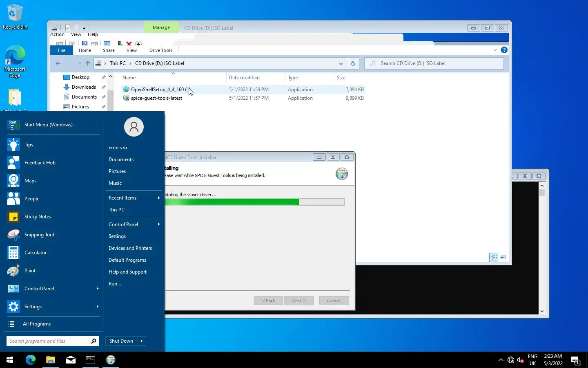Click Explorer help question mark icon
This screenshot has width=588, height=368.
tap(504, 50)
